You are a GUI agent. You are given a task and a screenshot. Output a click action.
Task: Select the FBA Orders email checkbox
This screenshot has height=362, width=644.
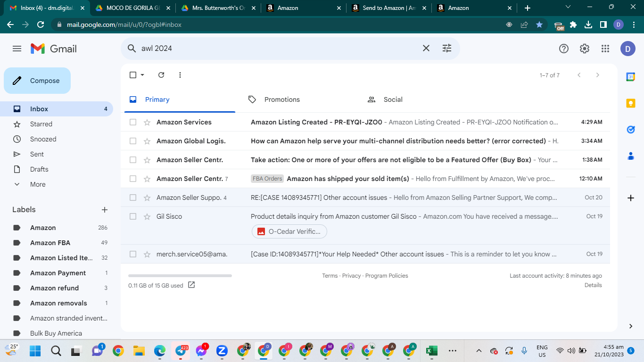pyautogui.click(x=133, y=179)
